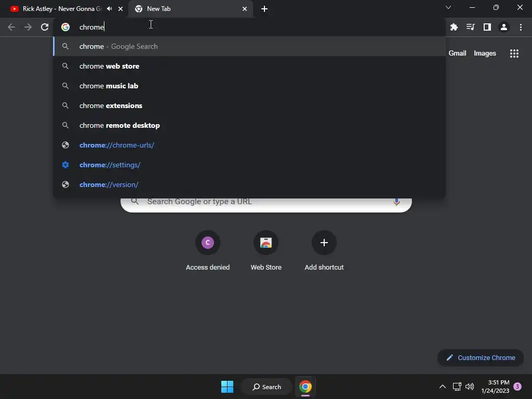The height and width of the screenshot is (399, 532).
Task: Open the Extensions puzzle icon
Action: click(x=454, y=27)
